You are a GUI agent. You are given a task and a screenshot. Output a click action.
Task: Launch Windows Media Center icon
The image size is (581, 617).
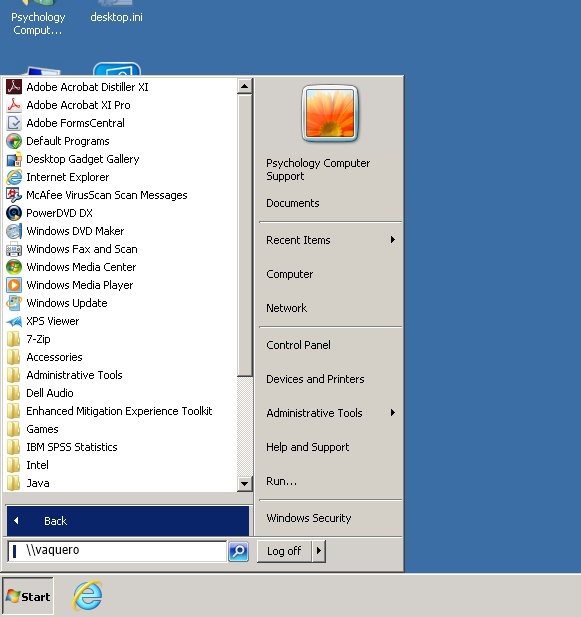14,267
